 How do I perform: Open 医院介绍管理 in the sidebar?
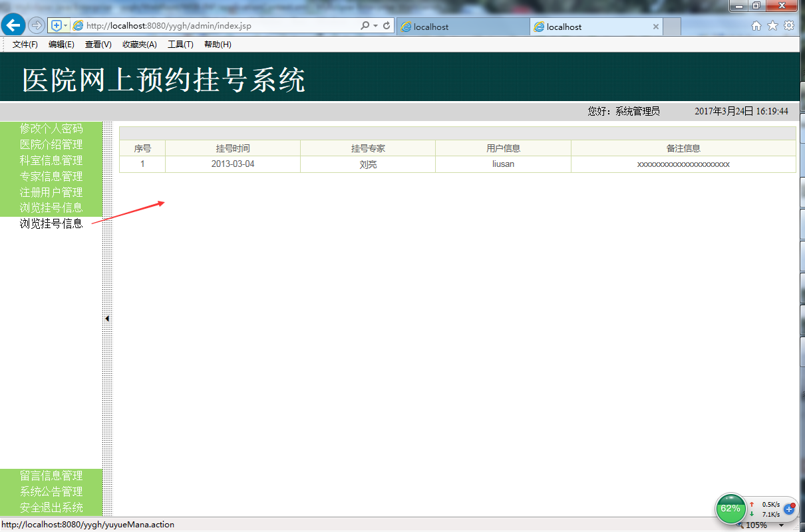click(51, 144)
